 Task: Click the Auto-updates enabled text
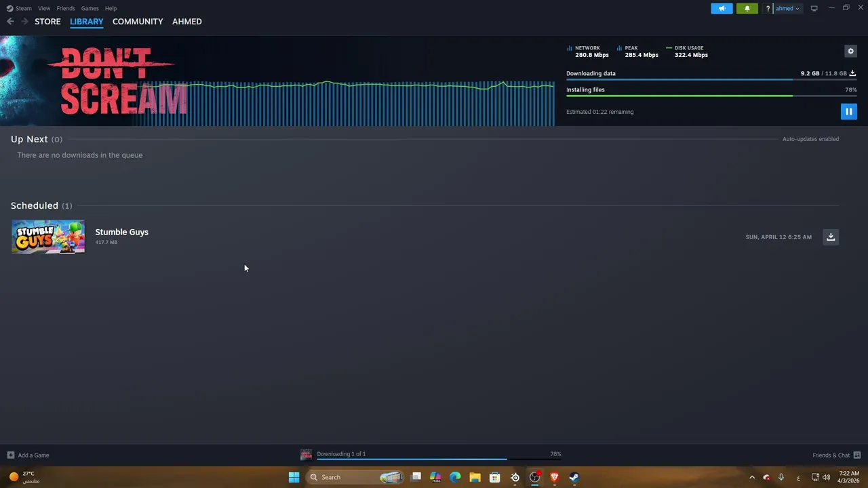810,139
